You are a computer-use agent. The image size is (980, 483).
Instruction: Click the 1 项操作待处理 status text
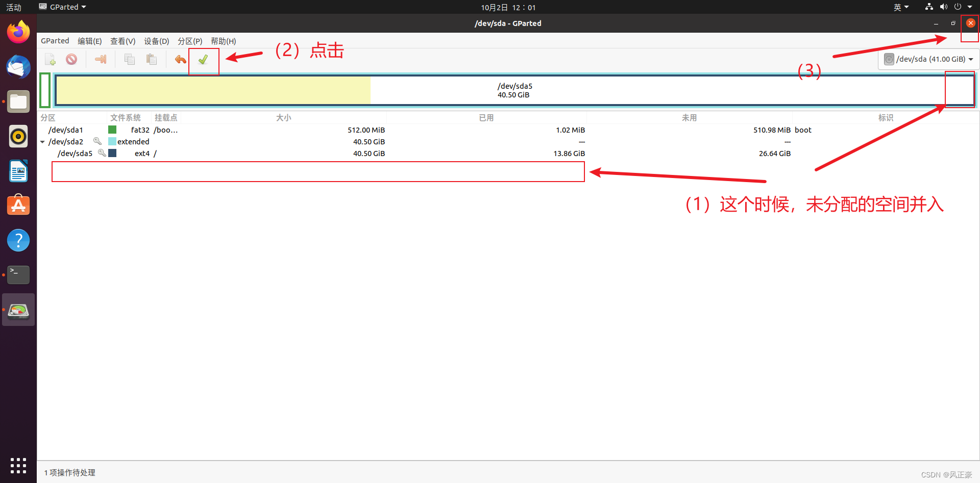tap(70, 473)
